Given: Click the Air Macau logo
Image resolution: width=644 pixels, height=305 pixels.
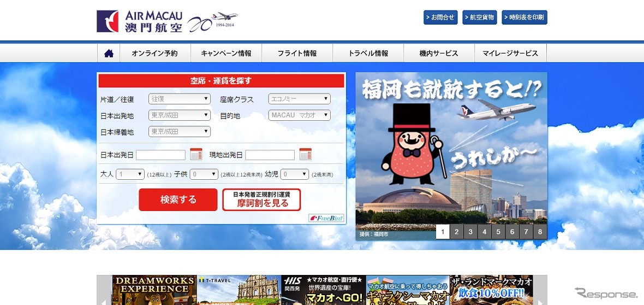Looking at the screenshot, I should click(140, 21).
